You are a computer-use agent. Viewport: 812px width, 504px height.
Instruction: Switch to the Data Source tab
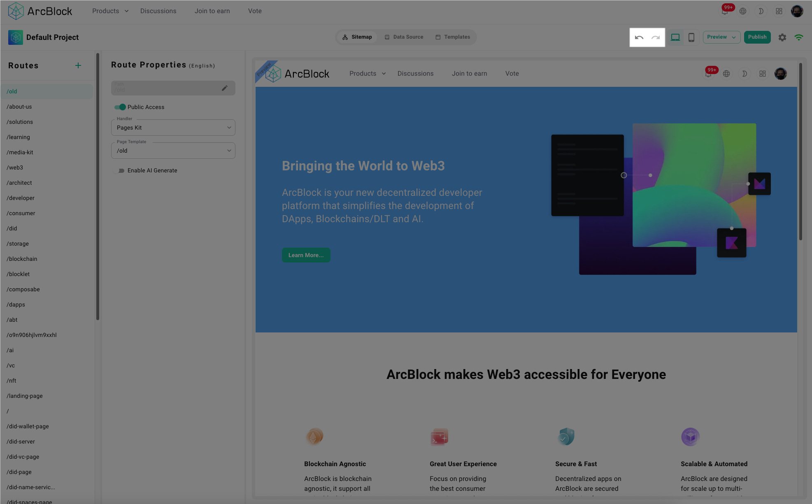click(x=404, y=37)
